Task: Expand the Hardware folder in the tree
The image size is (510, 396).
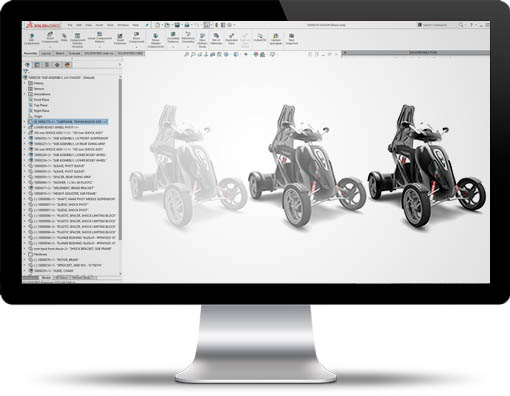Action: (25, 254)
